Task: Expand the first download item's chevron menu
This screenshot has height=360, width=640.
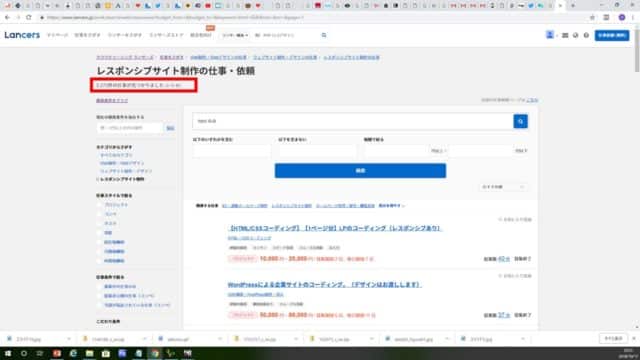Action: pyautogui.click(x=69, y=339)
